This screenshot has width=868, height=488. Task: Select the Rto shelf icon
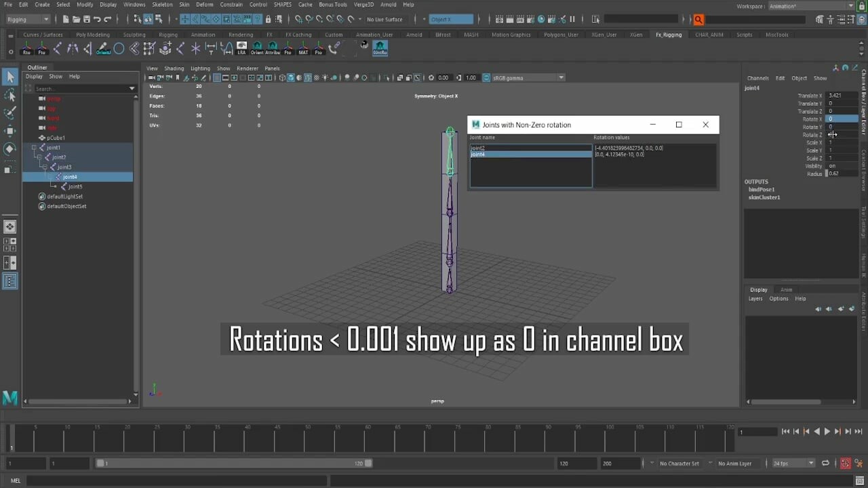click(27, 47)
